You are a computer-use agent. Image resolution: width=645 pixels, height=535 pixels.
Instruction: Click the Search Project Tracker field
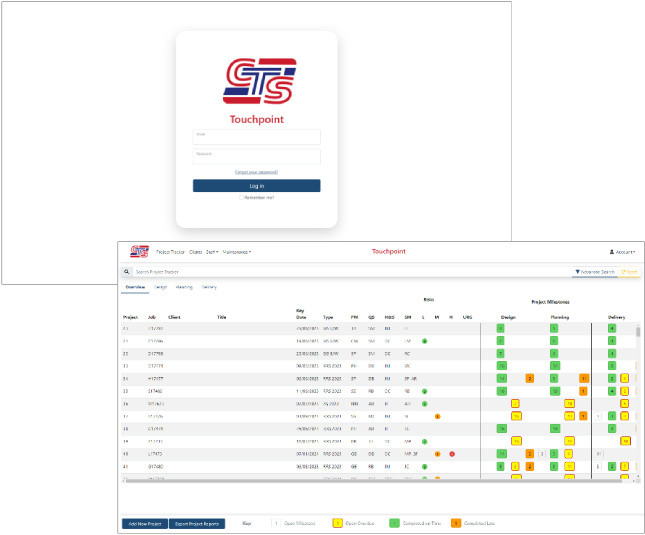[352, 272]
